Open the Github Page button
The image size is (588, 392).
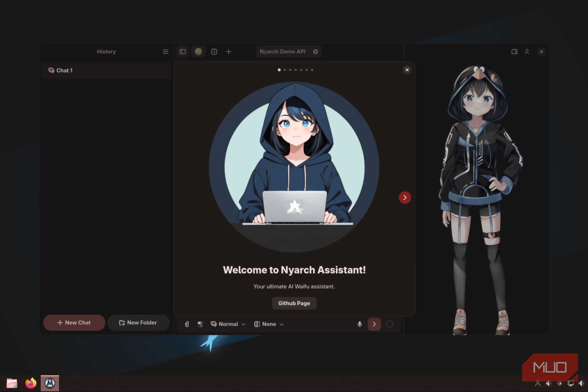coord(294,303)
